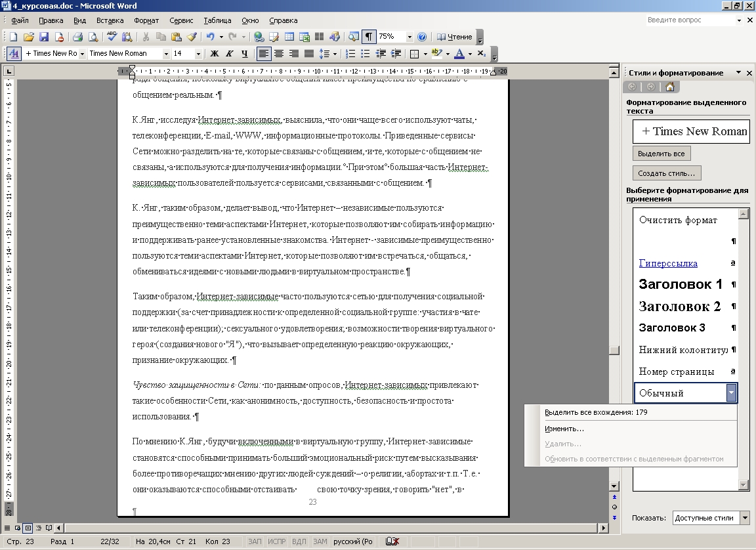The width and height of the screenshot is (756, 550).
Task: Choose Изменить... from the style context menu
Action: [x=564, y=429]
